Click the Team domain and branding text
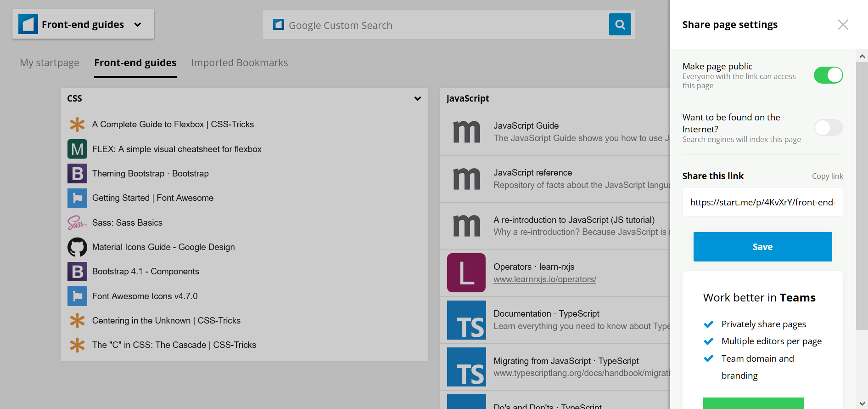The image size is (868, 409). tap(758, 367)
